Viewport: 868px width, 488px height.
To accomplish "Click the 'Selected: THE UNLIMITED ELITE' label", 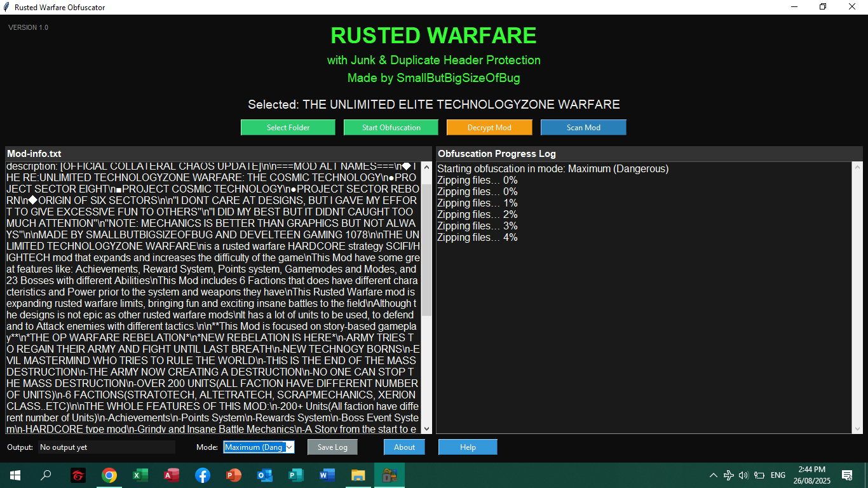I will click(x=434, y=105).
